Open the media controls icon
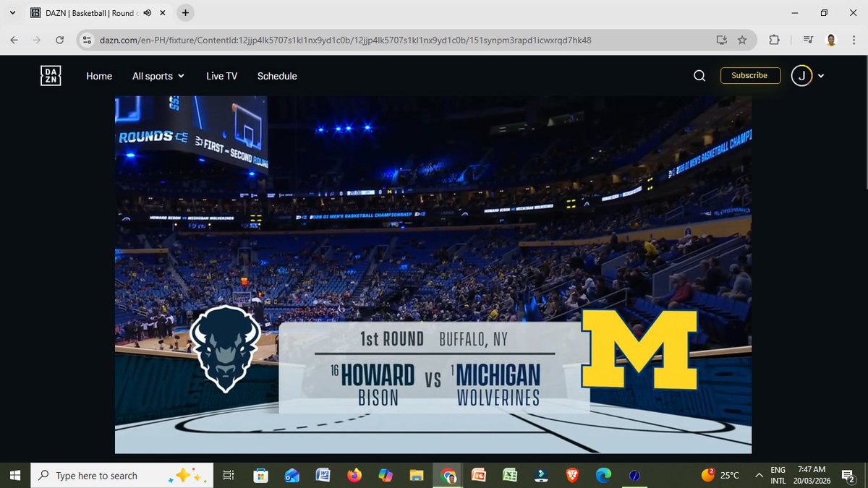 point(809,40)
